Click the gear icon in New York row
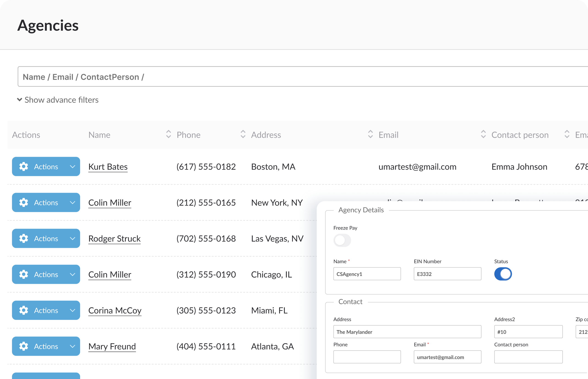The width and height of the screenshot is (588, 379). [24, 203]
